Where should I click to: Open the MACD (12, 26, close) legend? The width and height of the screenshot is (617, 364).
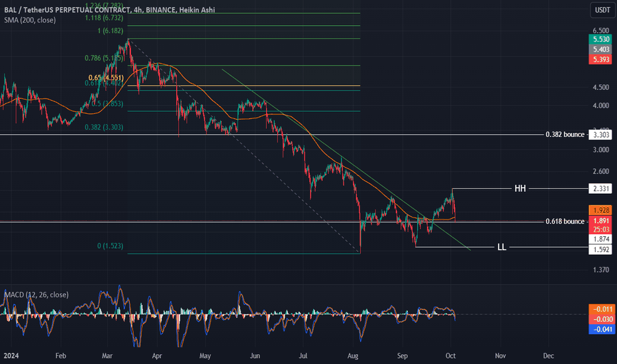click(36, 295)
